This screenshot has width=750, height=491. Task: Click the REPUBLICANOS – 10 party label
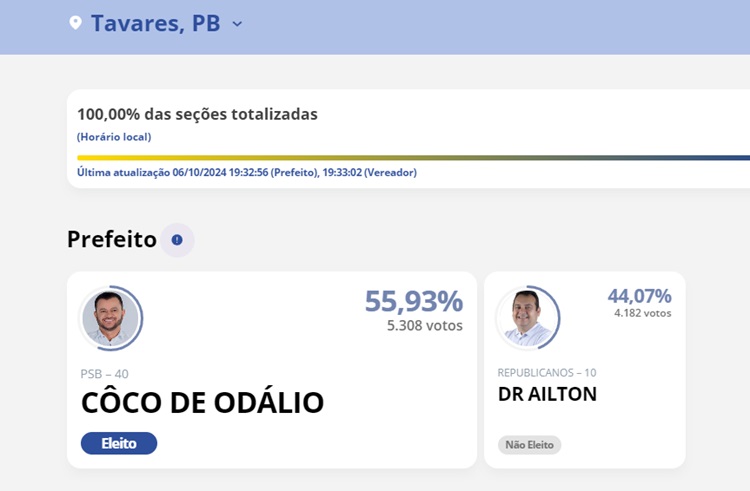547,373
